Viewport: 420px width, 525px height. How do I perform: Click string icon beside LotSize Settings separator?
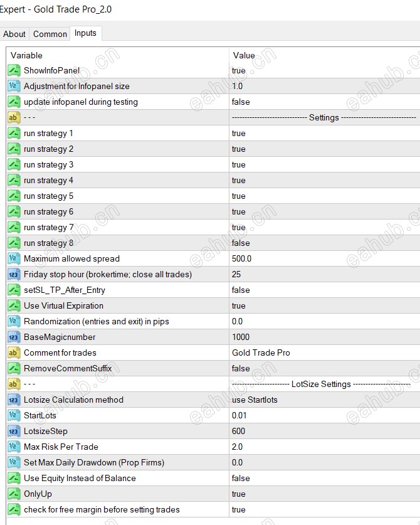[x=14, y=384]
